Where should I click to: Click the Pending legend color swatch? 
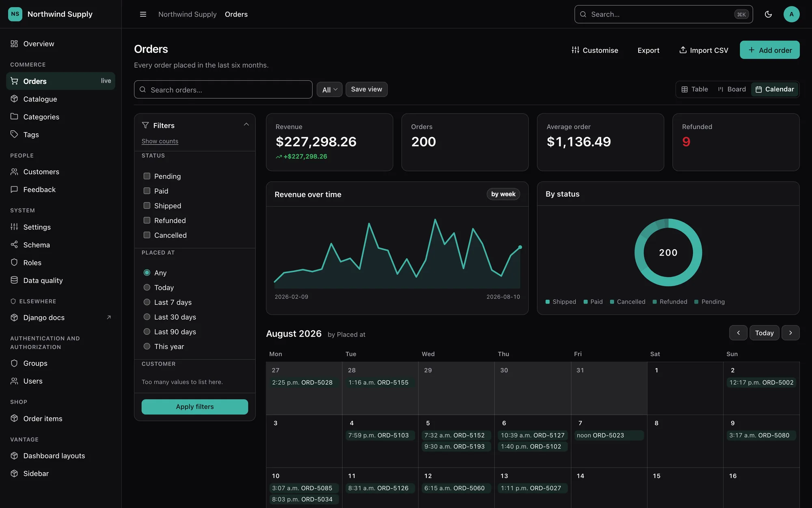[x=696, y=302]
